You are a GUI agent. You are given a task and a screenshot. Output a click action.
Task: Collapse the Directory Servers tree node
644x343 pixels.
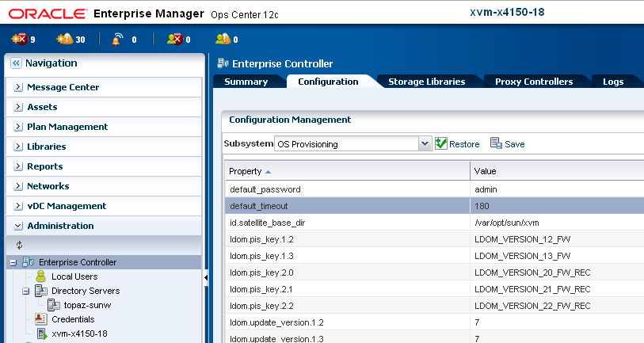coord(26,291)
